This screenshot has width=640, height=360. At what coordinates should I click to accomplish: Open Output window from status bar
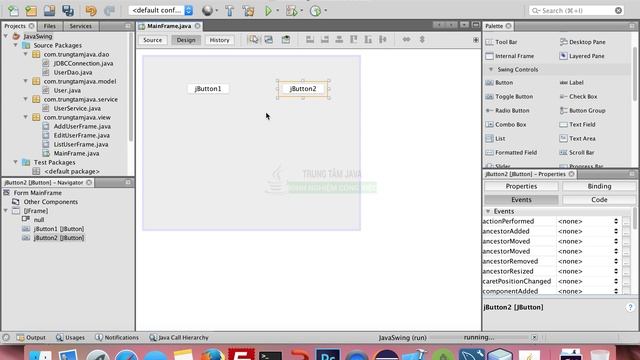(31, 338)
